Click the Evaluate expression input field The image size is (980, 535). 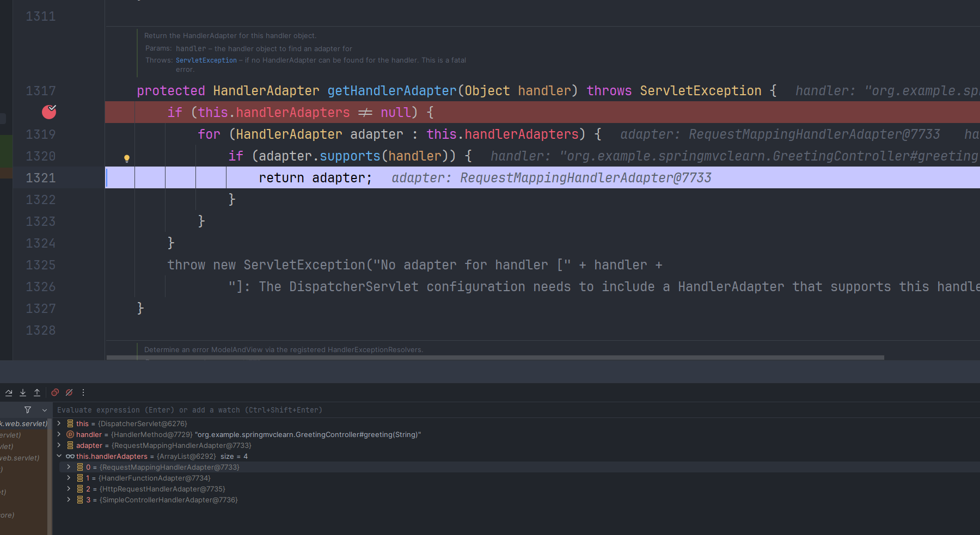click(x=516, y=410)
